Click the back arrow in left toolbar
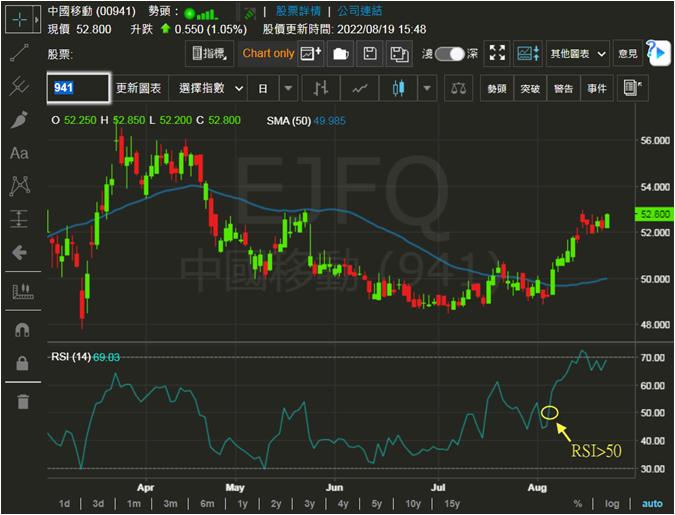675x515 pixels. (19, 252)
